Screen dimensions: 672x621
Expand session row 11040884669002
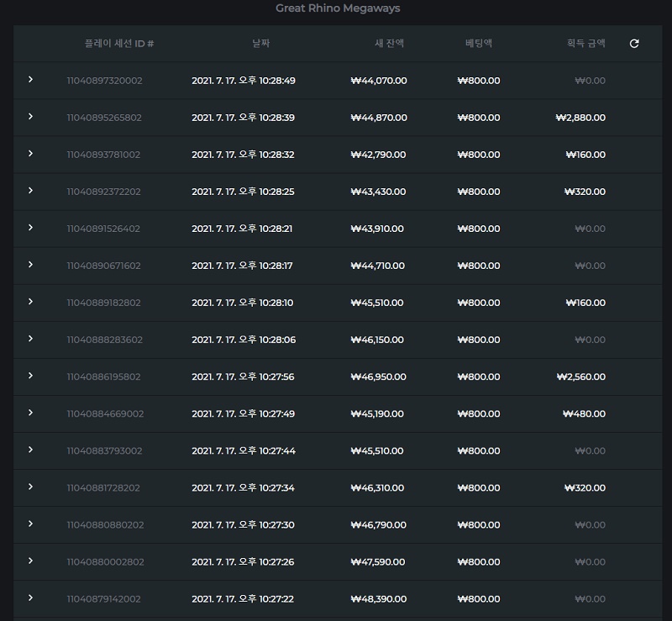30,413
